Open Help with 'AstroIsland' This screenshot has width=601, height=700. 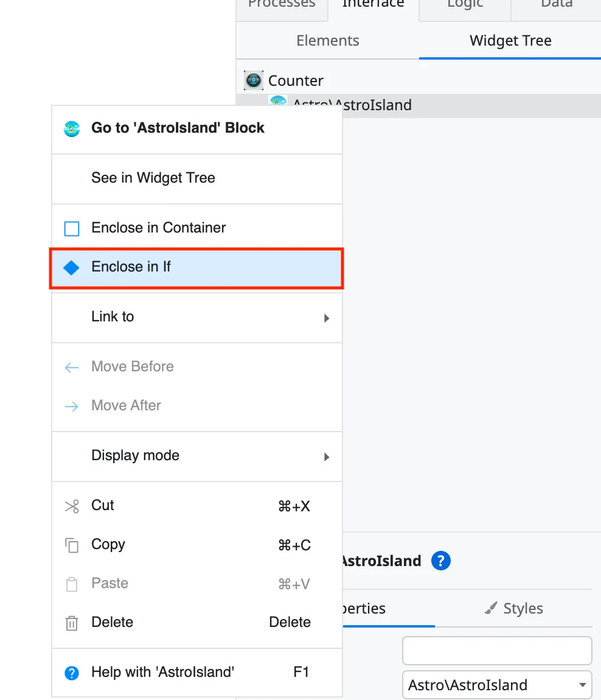pyautogui.click(x=162, y=672)
